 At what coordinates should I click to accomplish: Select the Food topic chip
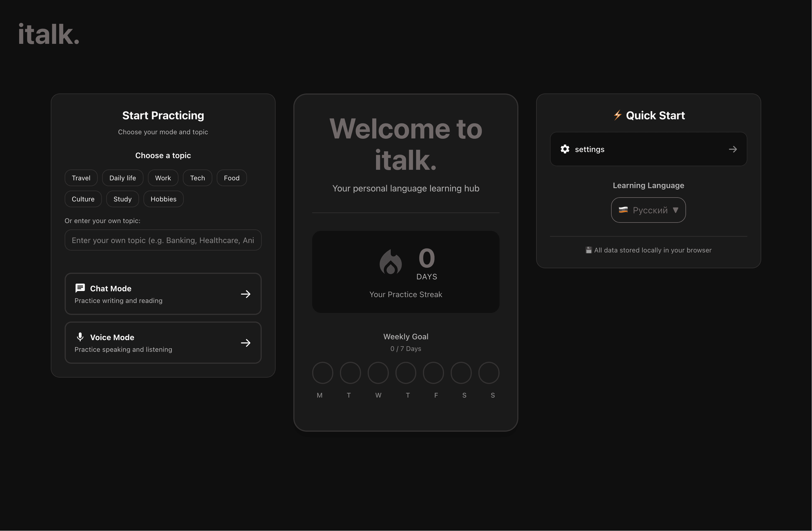pyautogui.click(x=232, y=178)
